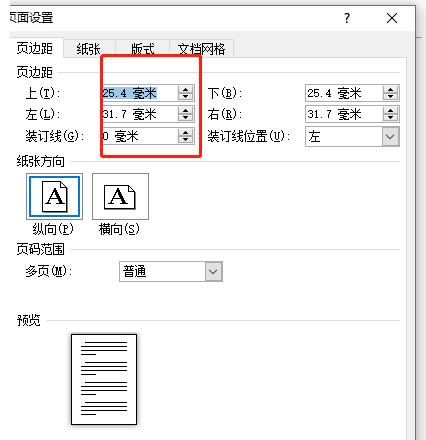Open the 纸张 tab
Image resolution: width=426 pixels, height=440 pixels.
click(89, 49)
